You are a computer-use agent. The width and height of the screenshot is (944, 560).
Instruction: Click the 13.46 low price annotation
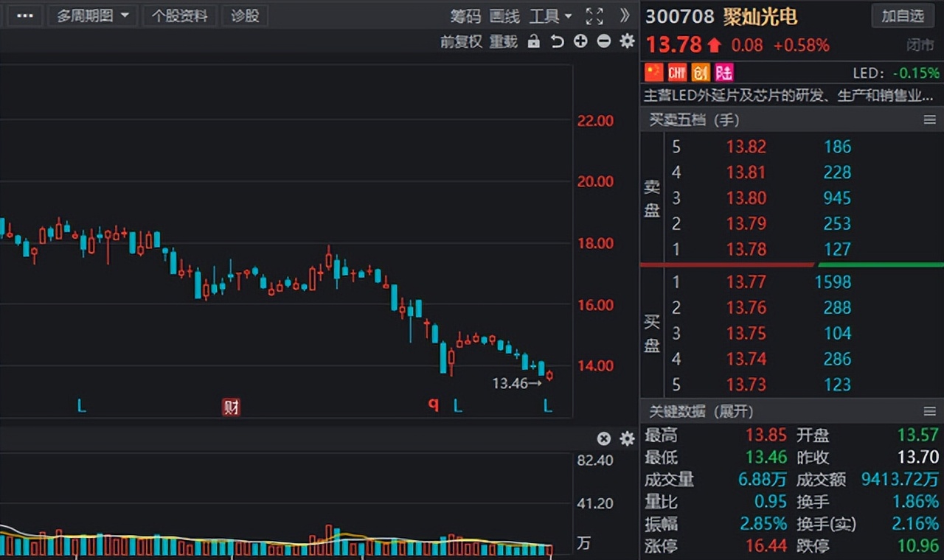510,383
